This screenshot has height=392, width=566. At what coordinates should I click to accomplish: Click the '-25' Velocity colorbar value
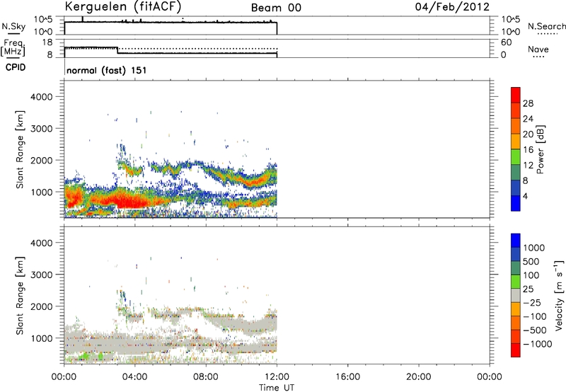coord(532,303)
